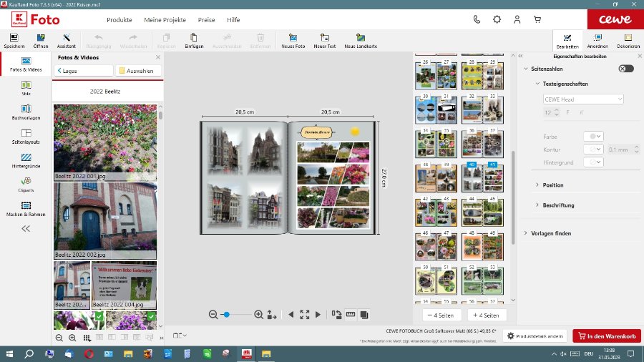644x362 pixels.
Task: Open the Meine Projekte menu
Action: point(165,20)
